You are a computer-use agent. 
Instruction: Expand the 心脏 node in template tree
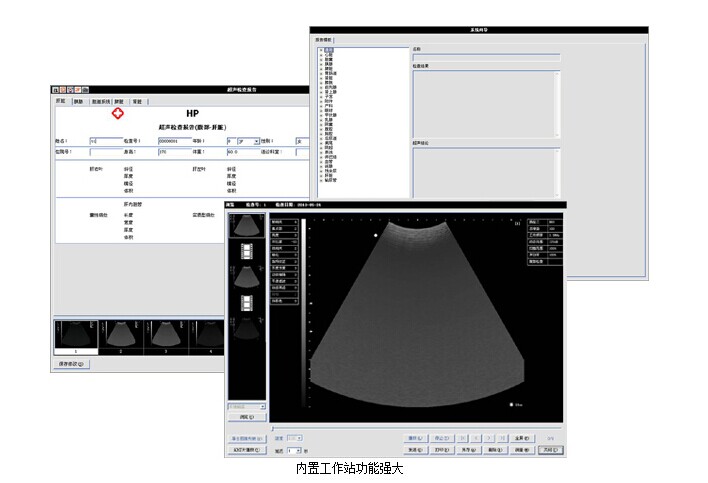[x=320, y=56]
